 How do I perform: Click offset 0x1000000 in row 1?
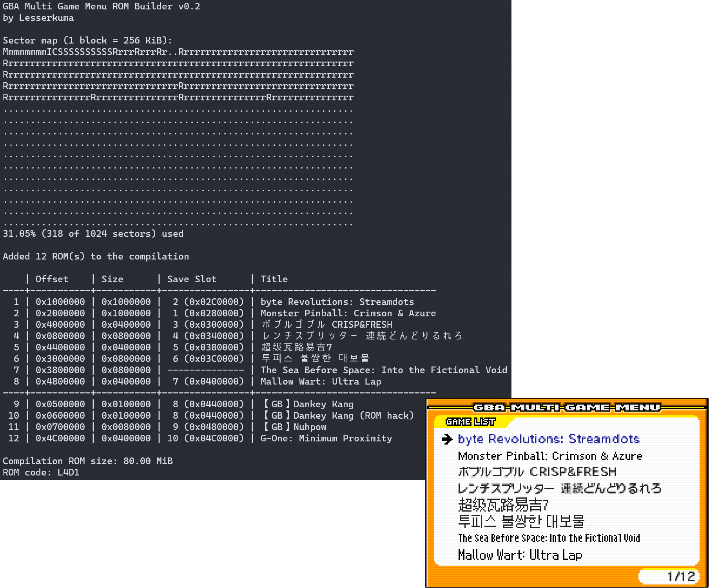point(60,302)
